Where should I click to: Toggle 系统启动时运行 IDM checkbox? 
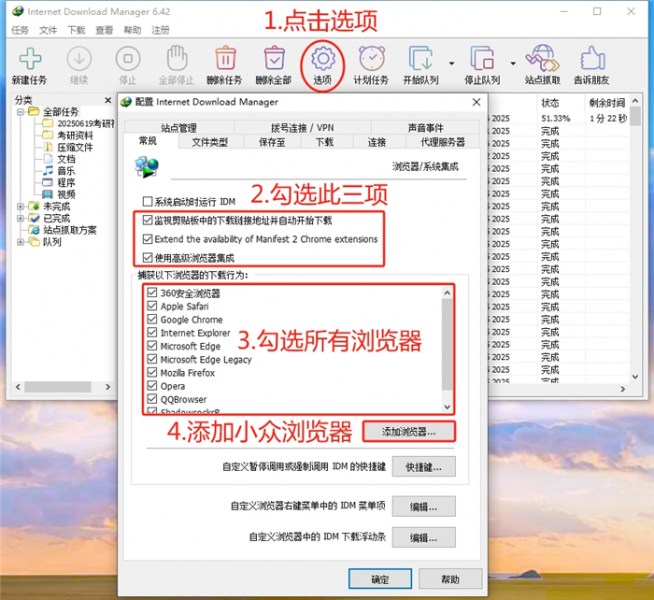click(147, 201)
